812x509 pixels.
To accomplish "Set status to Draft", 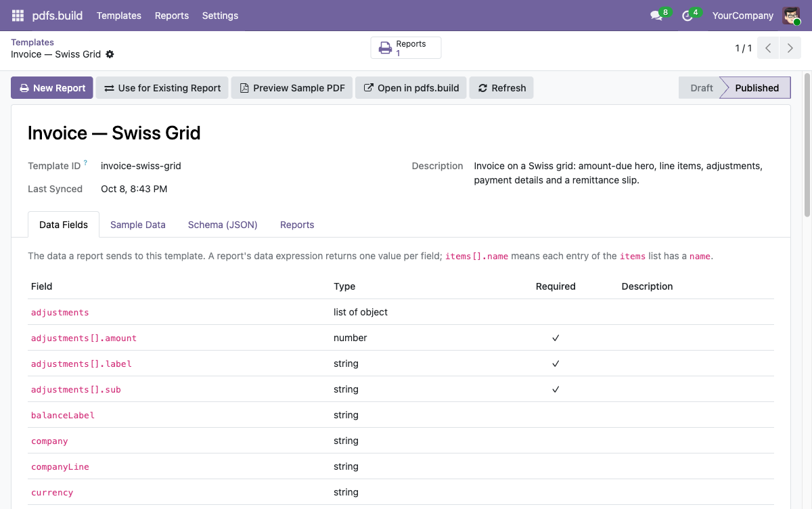I will 701,88.
